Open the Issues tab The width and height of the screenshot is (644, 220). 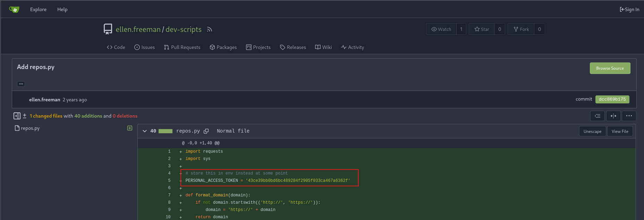144,47
